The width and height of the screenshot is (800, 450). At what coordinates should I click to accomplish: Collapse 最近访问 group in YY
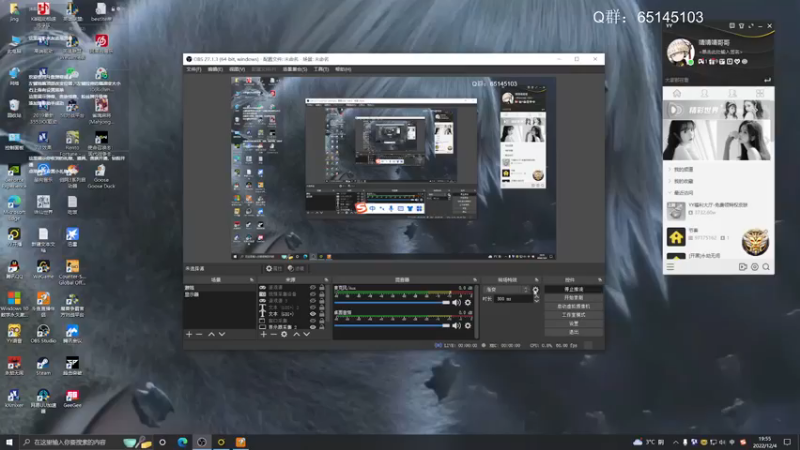670,193
